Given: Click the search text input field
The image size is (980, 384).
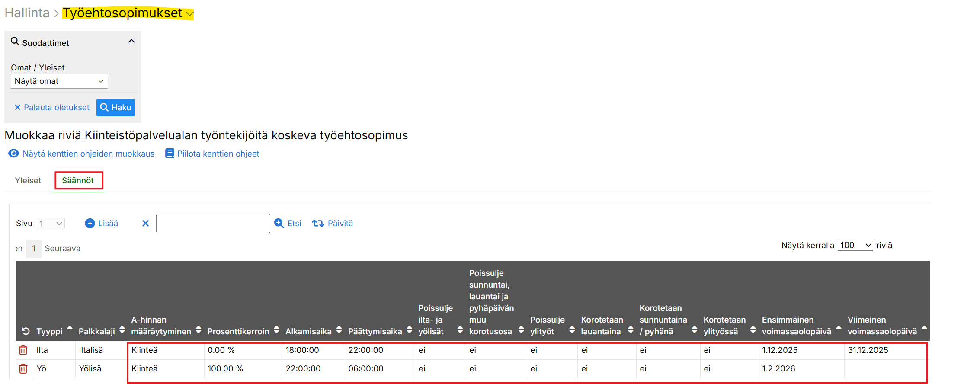Looking at the screenshot, I should (x=213, y=224).
